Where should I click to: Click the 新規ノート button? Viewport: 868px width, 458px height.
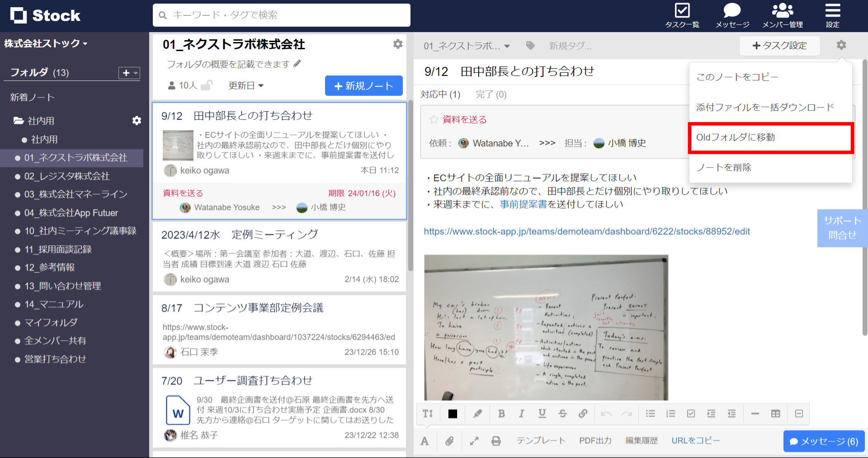(x=363, y=86)
